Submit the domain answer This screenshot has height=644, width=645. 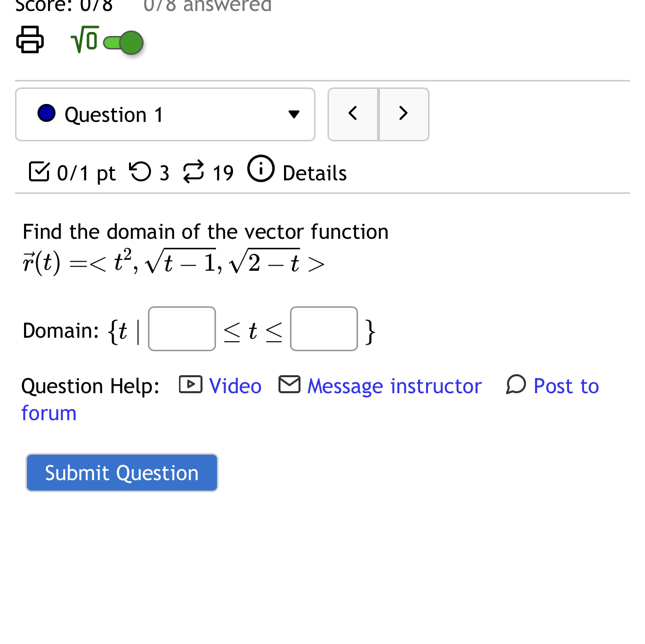tap(121, 472)
